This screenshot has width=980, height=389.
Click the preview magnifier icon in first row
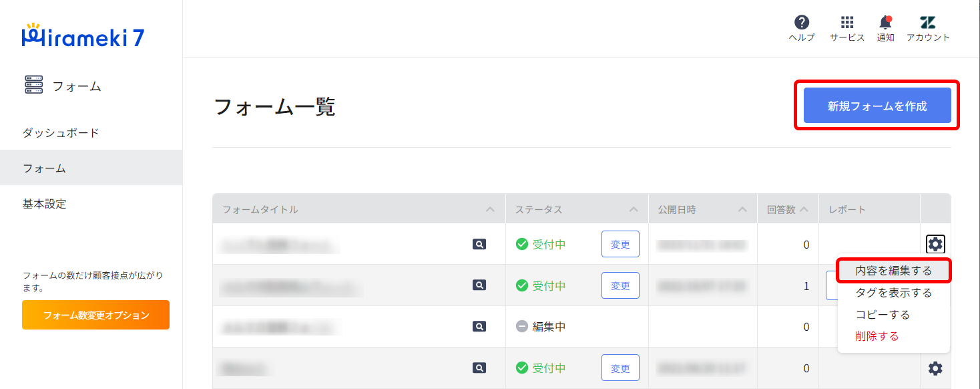[479, 245]
